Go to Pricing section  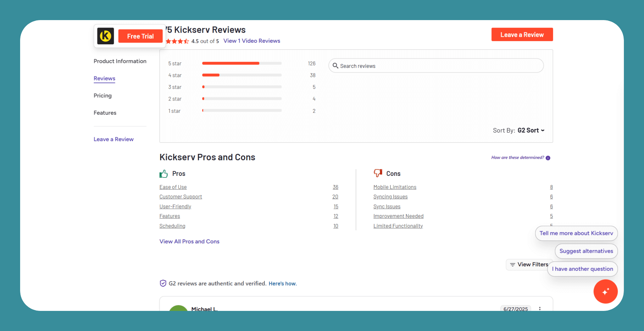click(103, 95)
